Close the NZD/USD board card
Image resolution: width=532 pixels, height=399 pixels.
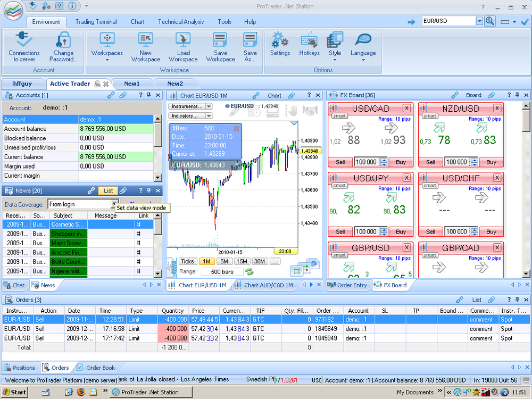point(497,108)
